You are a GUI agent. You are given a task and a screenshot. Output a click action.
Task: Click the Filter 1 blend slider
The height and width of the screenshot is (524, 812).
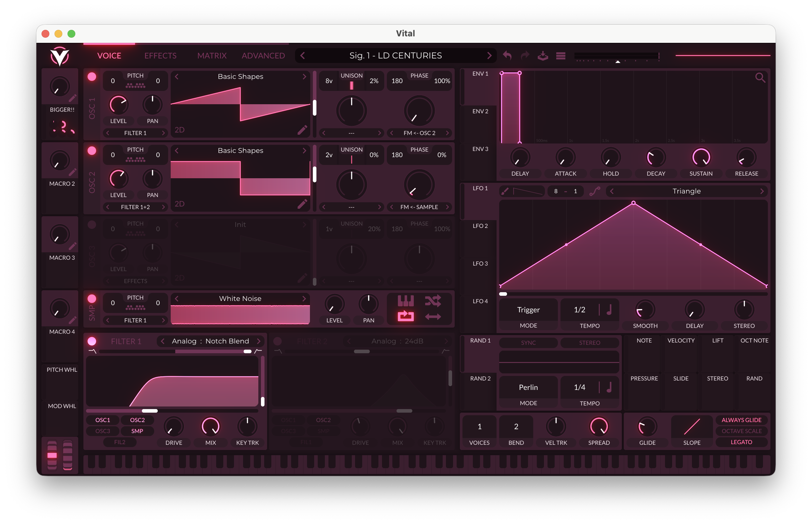pyautogui.click(x=175, y=351)
